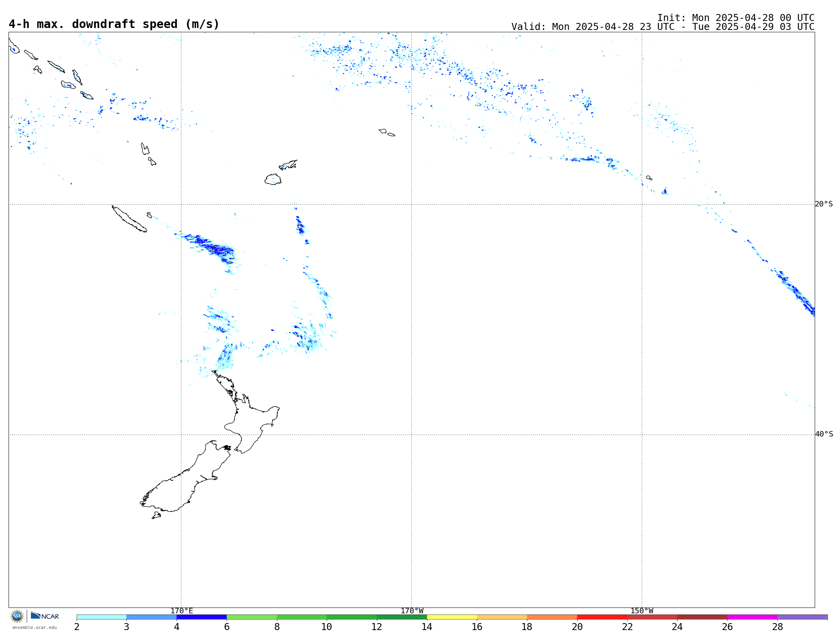Image resolution: width=840 pixels, height=632 pixels.
Task: Click colorbar tick label 4
Action: (177, 627)
